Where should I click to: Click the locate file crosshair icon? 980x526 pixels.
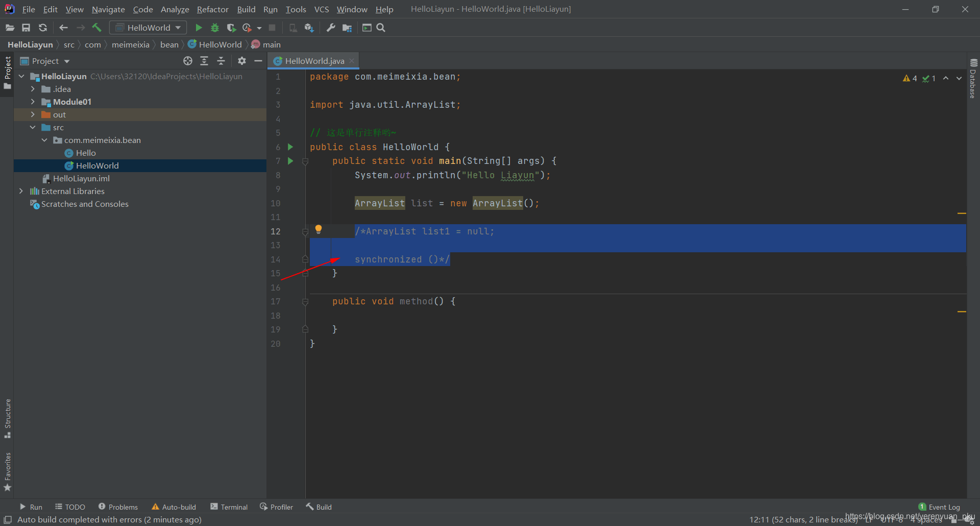188,61
